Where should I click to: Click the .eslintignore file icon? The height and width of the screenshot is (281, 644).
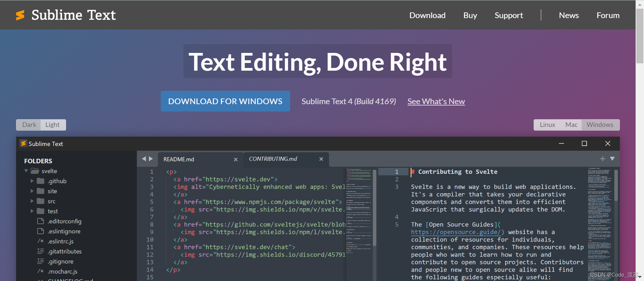(41, 231)
